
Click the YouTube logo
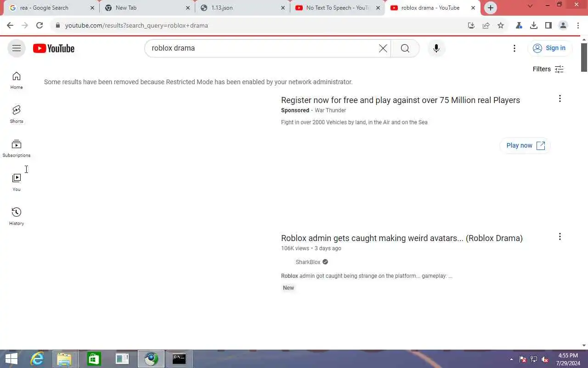coord(54,48)
